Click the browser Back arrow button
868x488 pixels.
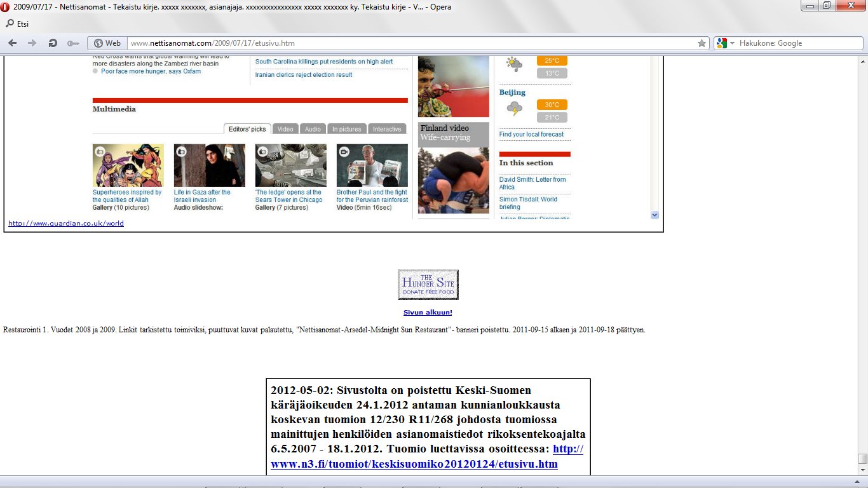(x=14, y=43)
